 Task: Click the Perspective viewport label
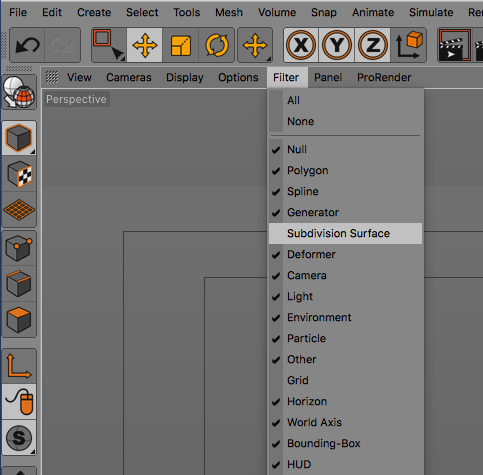click(76, 99)
